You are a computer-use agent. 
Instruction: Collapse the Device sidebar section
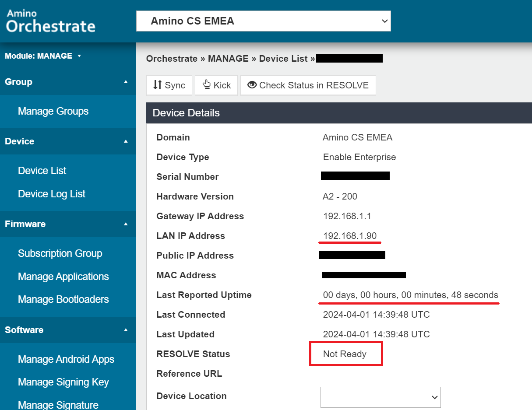click(x=68, y=141)
